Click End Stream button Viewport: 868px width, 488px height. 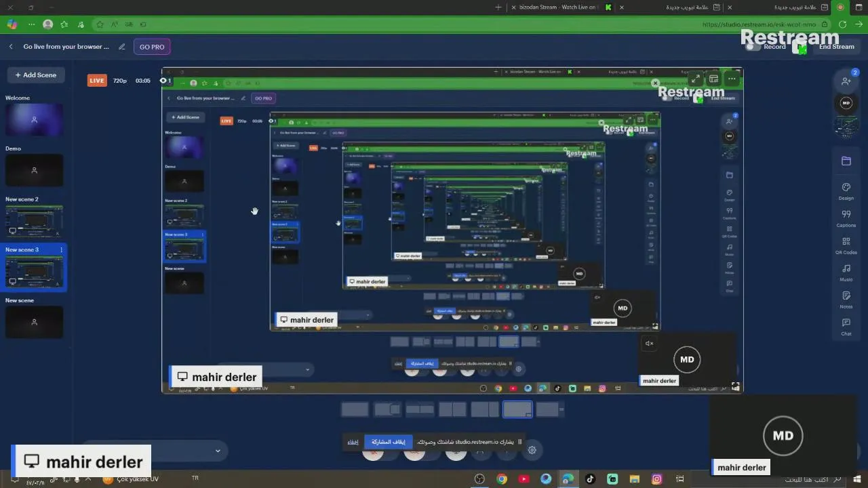click(x=837, y=47)
